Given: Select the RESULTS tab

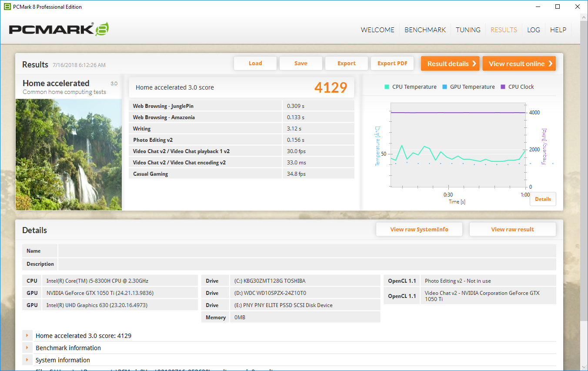Looking at the screenshot, I should [504, 30].
